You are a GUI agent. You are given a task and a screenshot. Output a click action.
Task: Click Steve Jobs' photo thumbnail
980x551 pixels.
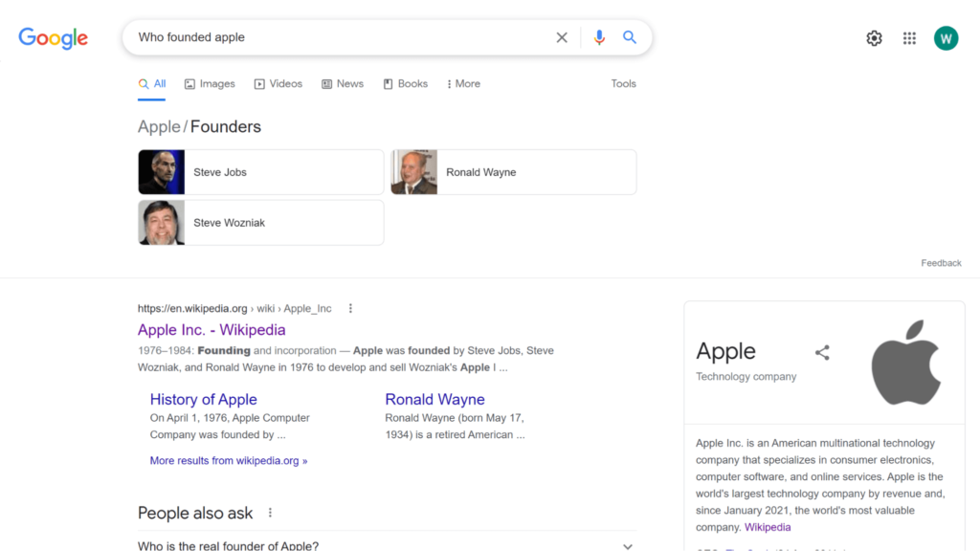(x=161, y=172)
